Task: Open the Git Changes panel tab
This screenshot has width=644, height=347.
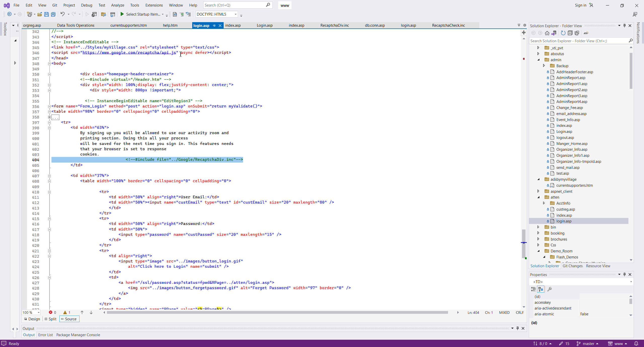Action: (x=572, y=266)
